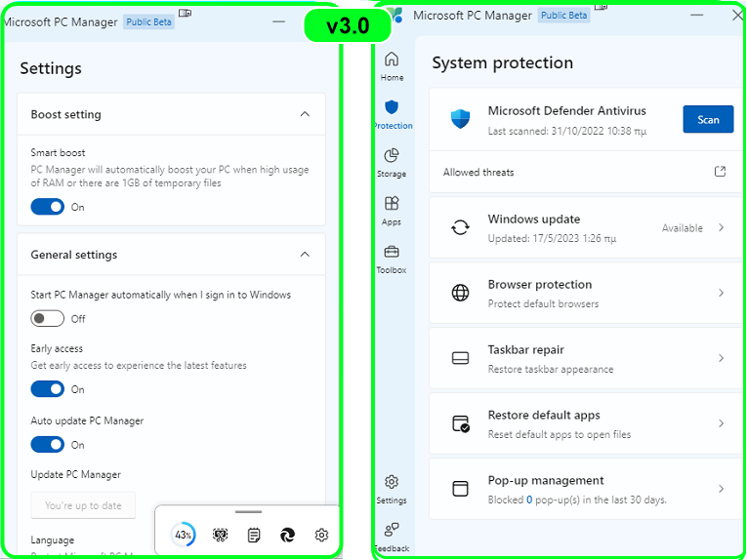Click the "Last scanned: 31/10/2022" text
The height and width of the screenshot is (560, 747).
[567, 131]
